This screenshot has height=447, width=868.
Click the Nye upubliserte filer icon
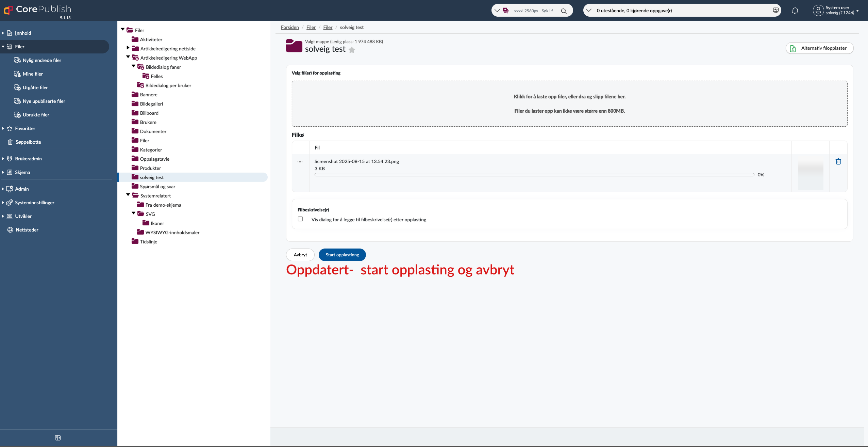coord(17,101)
